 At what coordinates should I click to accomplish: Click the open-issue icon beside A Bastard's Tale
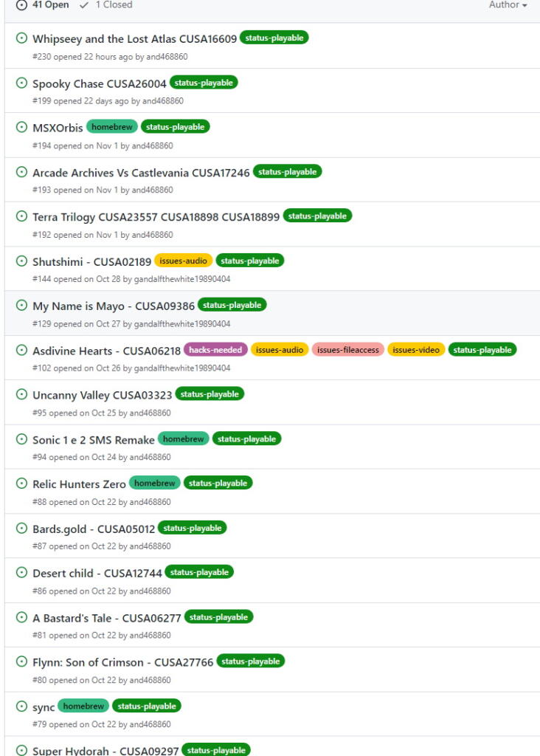[x=21, y=618]
